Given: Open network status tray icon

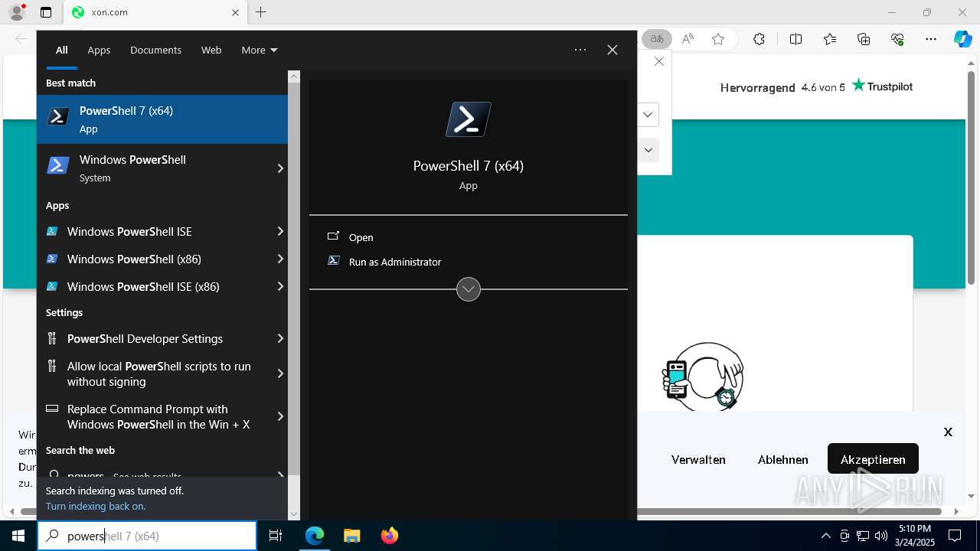Looking at the screenshot, I should [x=863, y=536].
